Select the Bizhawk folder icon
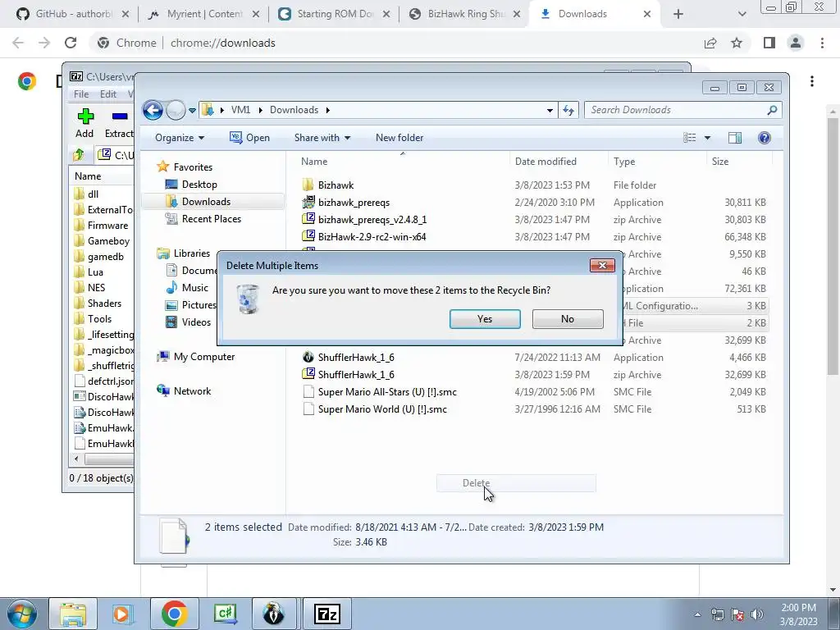 pos(308,185)
